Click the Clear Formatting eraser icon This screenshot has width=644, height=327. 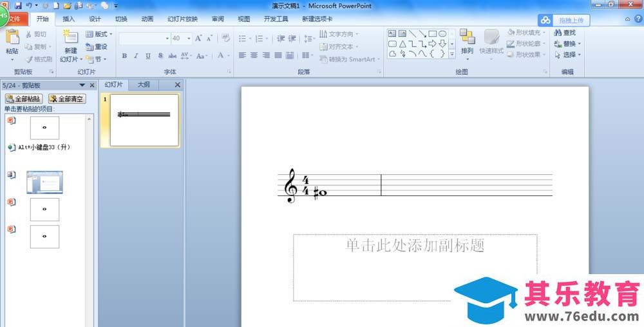coord(225,38)
